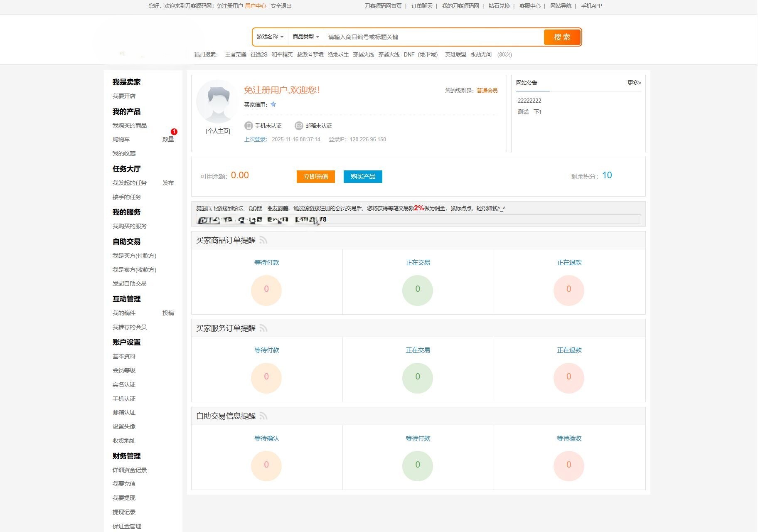
Task: Click 等待付款 under buyer order reminders
Action: [266, 262]
